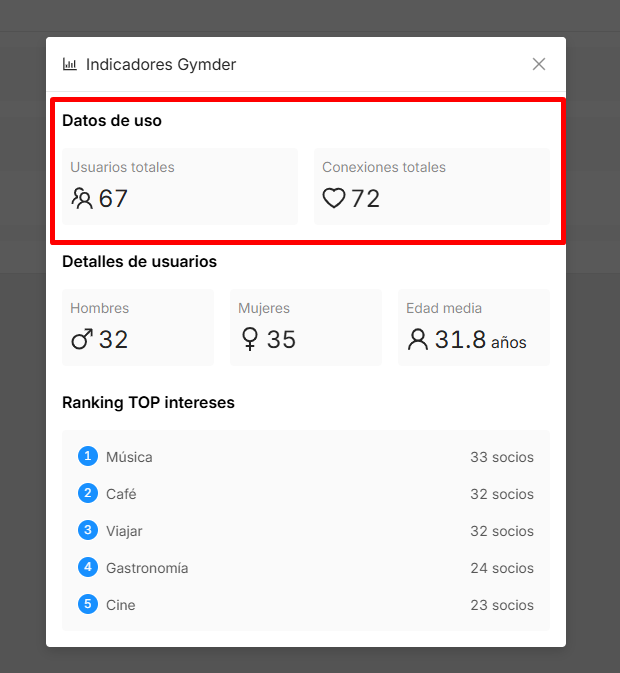Click the male symbol icon
Screen dimensions: 620x673
click(x=82, y=339)
